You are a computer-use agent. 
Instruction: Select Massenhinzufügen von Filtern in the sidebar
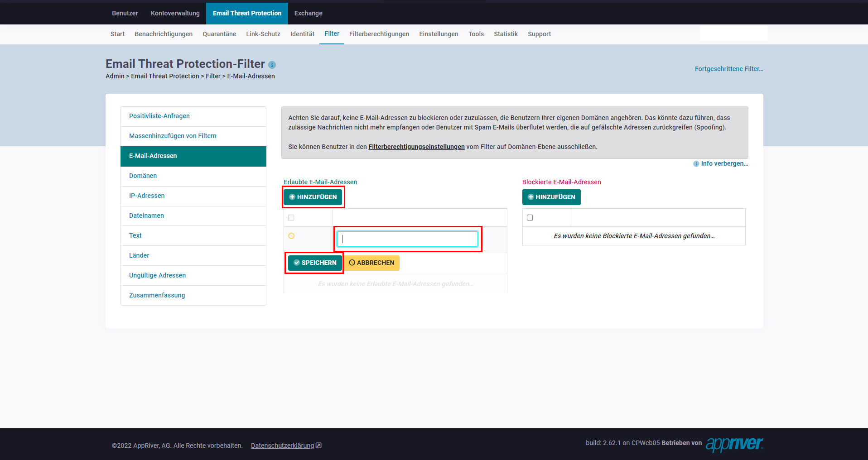click(193, 136)
